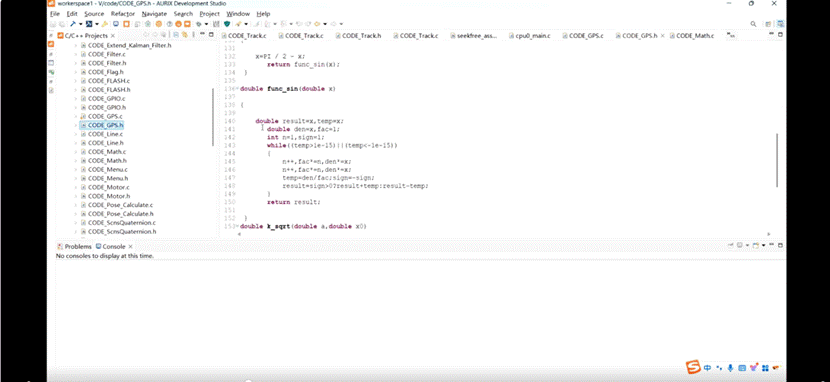Viewport: 830px width, 382px height.
Task: Click the text 'return result;' in editor
Action: pos(294,202)
